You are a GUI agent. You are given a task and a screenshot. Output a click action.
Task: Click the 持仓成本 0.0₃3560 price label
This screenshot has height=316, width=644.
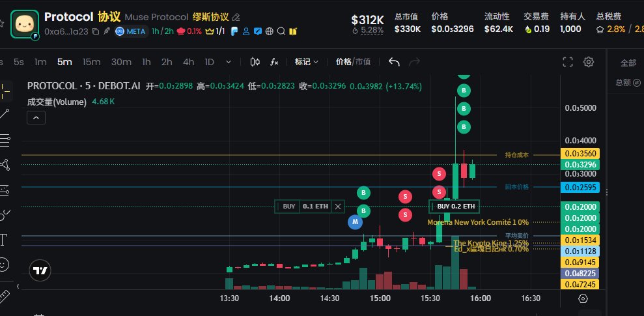(580, 154)
